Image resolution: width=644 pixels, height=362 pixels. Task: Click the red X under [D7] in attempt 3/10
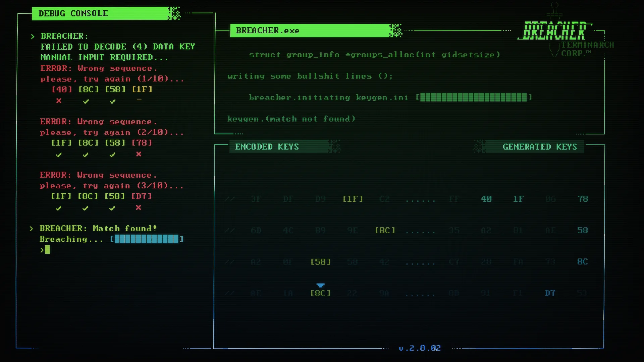pyautogui.click(x=139, y=207)
